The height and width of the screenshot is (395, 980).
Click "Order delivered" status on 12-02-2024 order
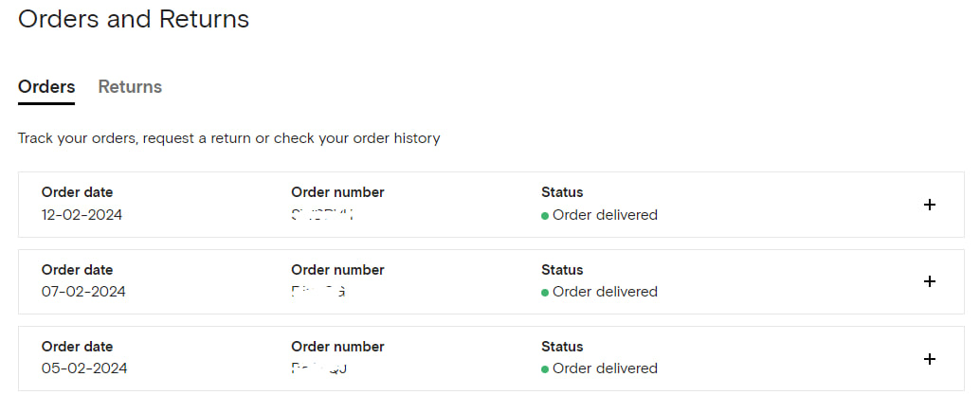coord(605,215)
